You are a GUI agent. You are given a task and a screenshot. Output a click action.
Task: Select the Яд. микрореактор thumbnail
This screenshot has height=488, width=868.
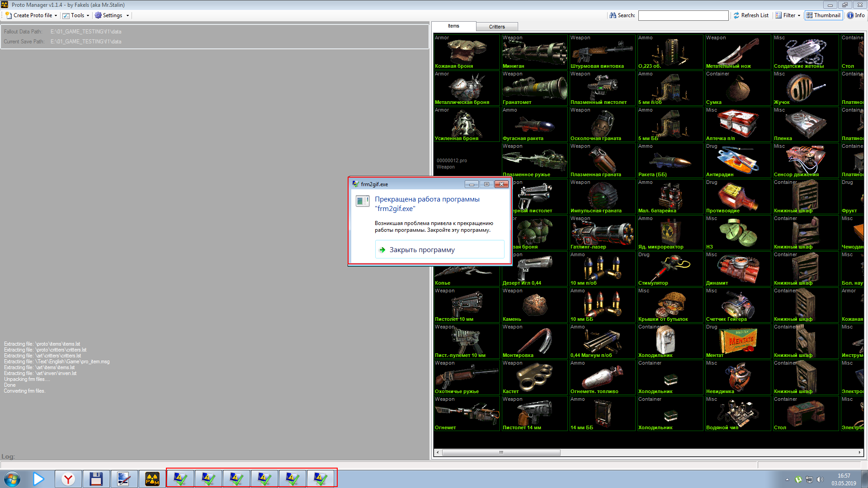670,232
